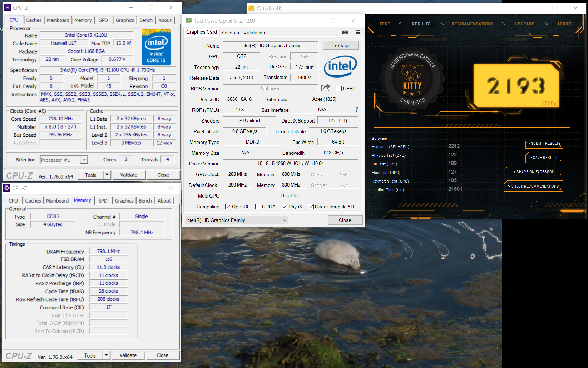The image size is (588, 368).
Task: Click the GPU-Z screenshot camera icon
Action: pos(345,32)
